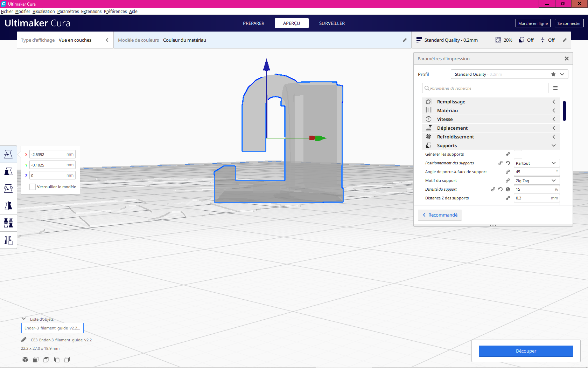Switch to Recommandé settings mode

click(440, 215)
